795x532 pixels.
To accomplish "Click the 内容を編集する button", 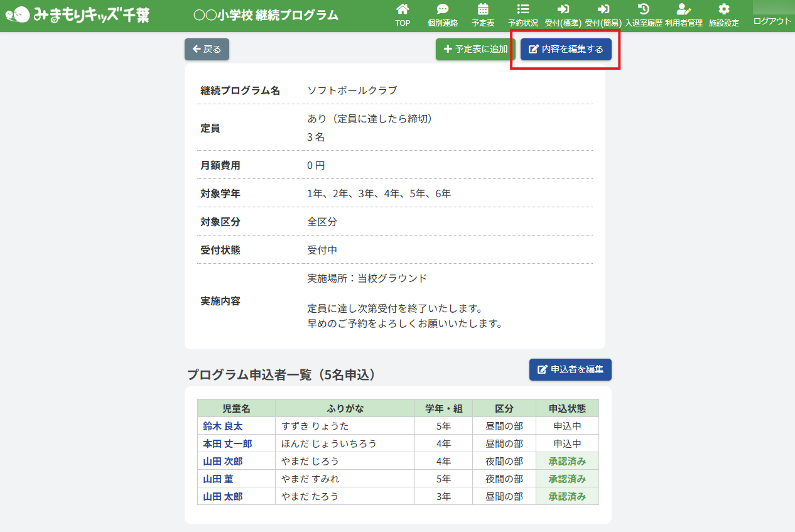I will 566,49.
